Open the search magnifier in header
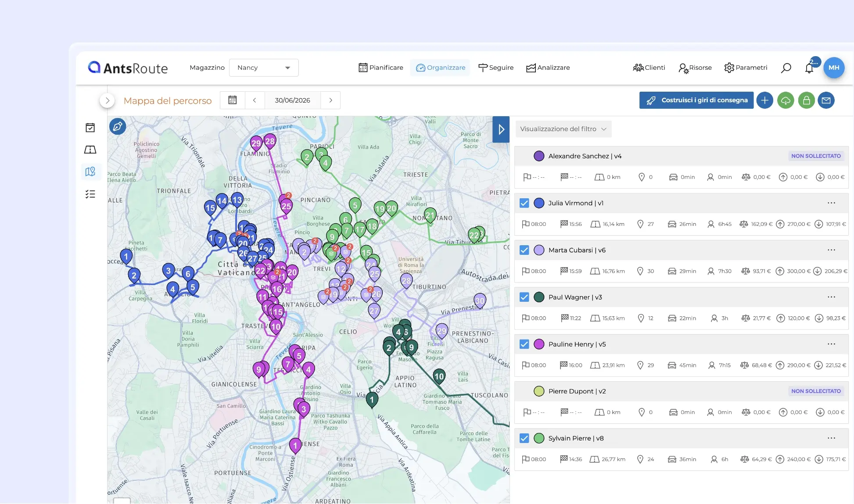Image resolution: width=854 pixels, height=504 pixels. (x=786, y=68)
